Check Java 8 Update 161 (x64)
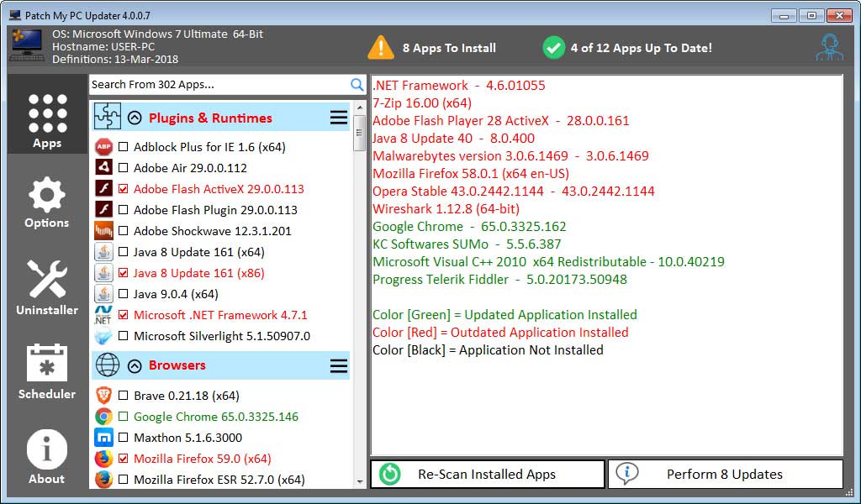Image resolution: width=861 pixels, height=504 pixels. pos(124,252)
